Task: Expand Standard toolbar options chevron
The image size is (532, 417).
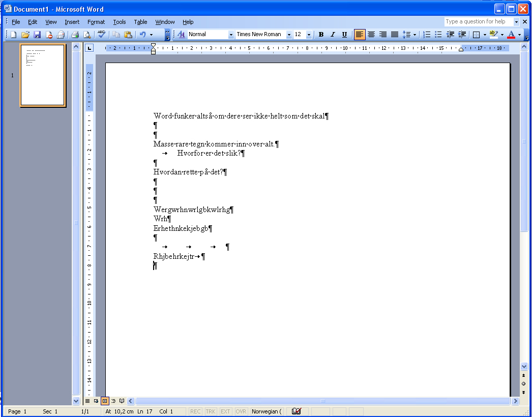Action: (x=168, y=34)
